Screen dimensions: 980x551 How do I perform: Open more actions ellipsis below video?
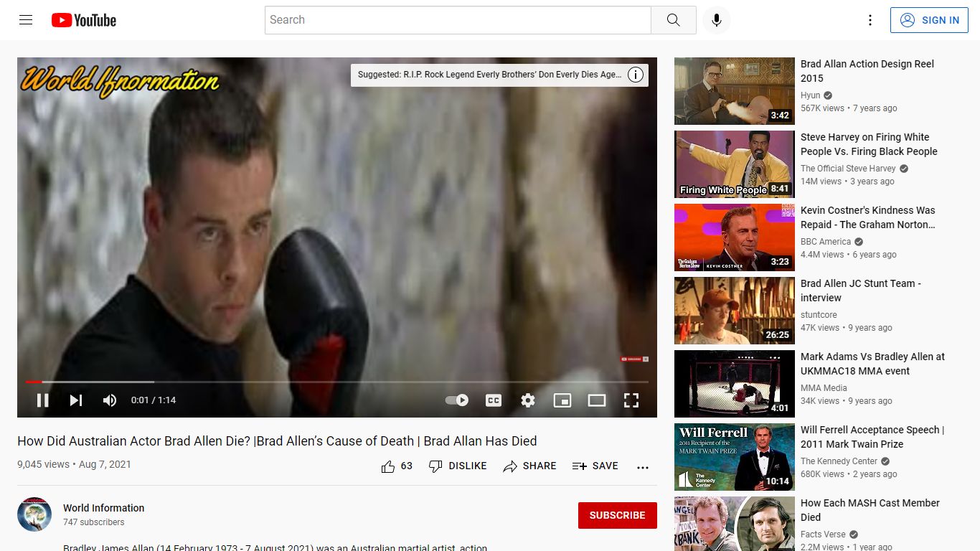point(643,467)
